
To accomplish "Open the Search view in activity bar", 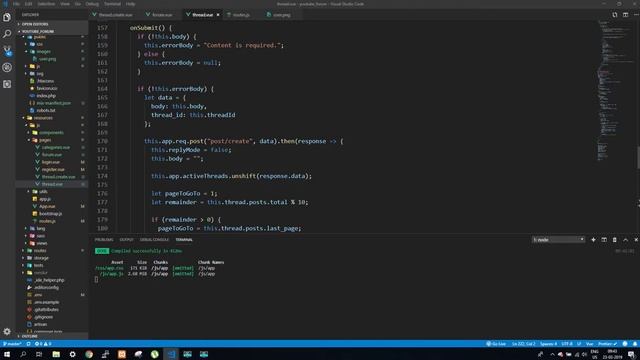I will pos(7,34).
